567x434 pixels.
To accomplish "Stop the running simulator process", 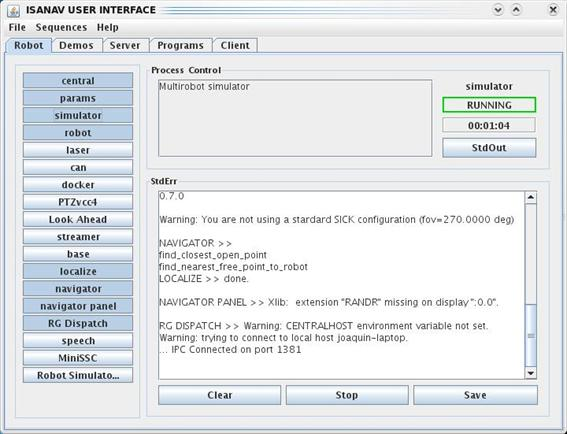I will point(347,395).
